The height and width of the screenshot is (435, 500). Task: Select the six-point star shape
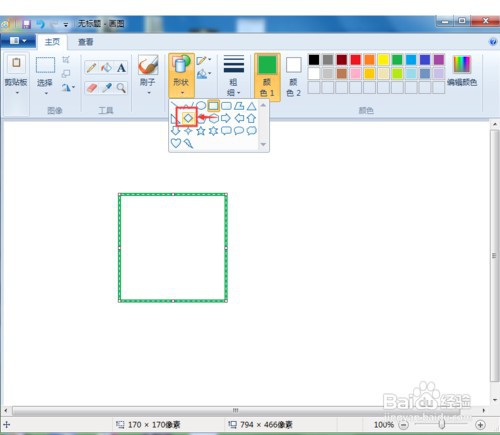point(213,131)
